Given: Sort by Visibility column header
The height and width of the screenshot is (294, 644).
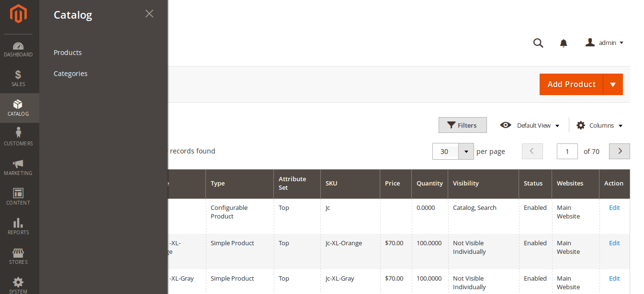Looking at the screenshot, I should (x=483, y=184).
